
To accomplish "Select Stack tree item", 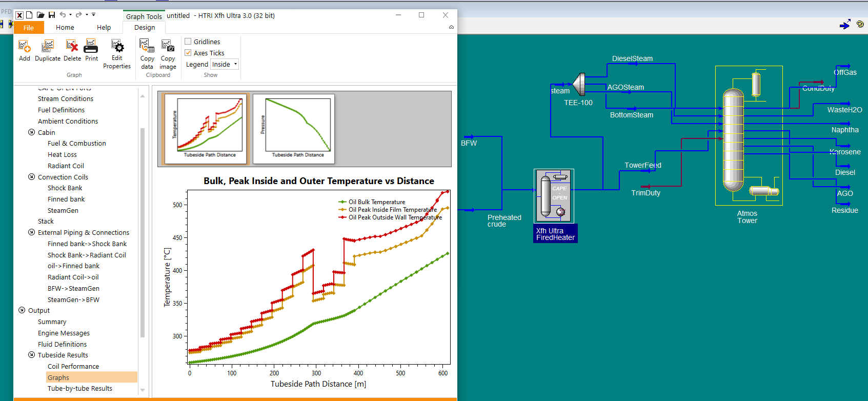I will click(46, 221).
